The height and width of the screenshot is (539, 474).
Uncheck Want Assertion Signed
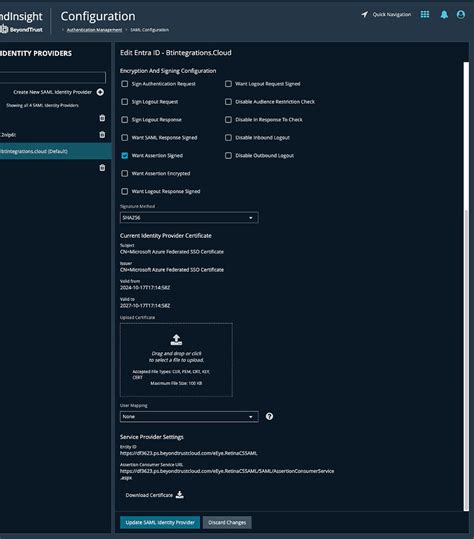(125, 156)
